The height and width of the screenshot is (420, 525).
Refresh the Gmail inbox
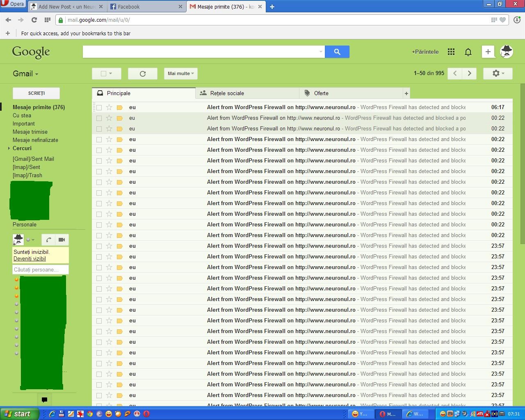(143, 73)
